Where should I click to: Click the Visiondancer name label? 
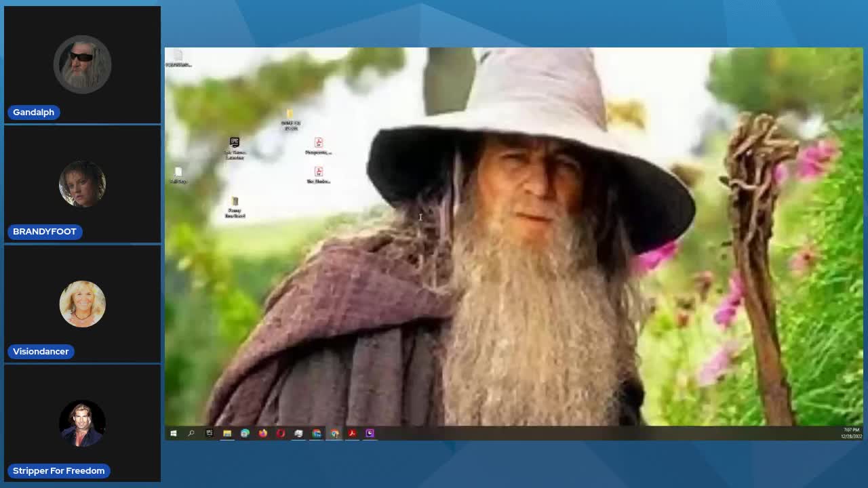(41, 351)
